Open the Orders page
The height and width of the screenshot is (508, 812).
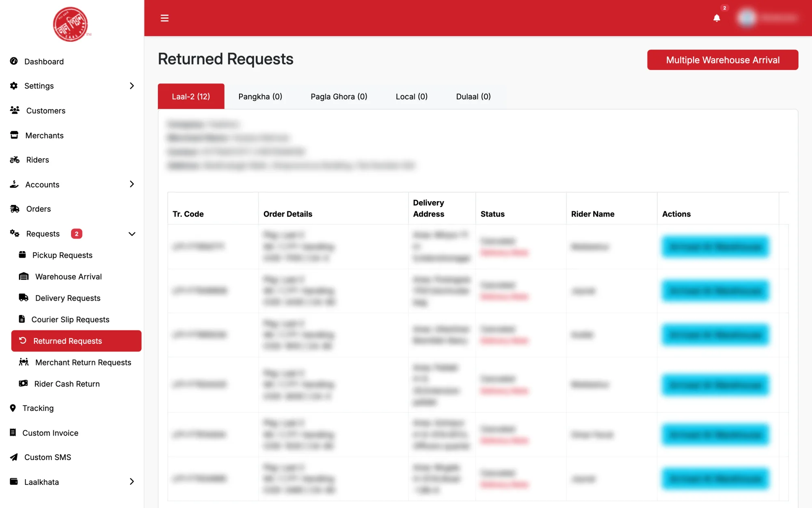coord(38,209)
